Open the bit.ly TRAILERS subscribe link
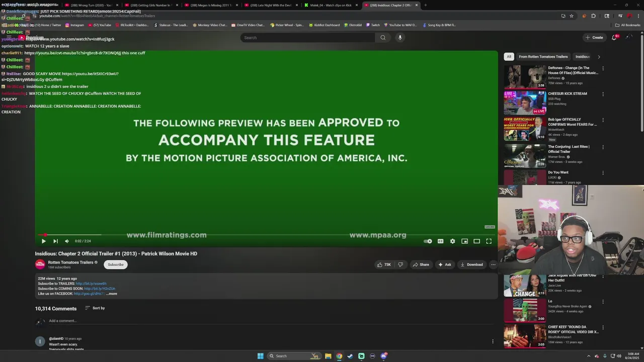 (91, 284)
